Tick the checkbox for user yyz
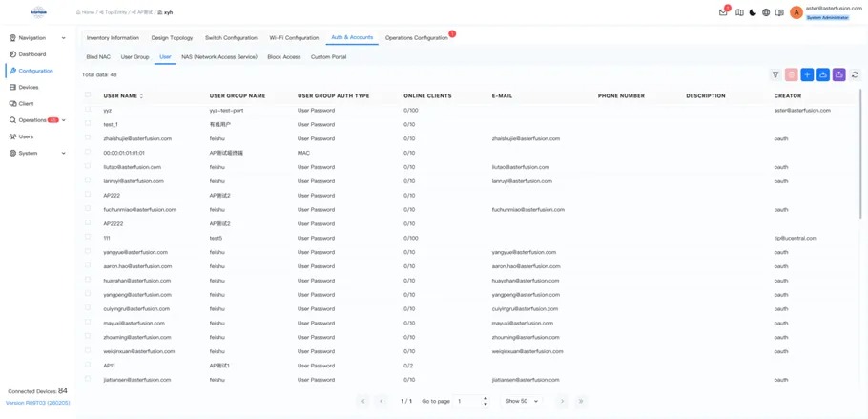 coord(88,110)
